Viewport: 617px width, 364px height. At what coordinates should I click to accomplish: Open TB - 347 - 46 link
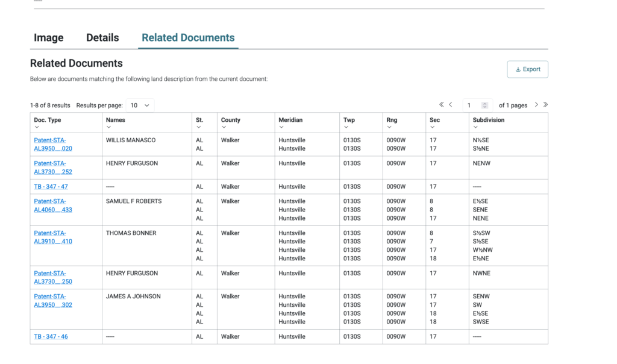pos(51,336)
